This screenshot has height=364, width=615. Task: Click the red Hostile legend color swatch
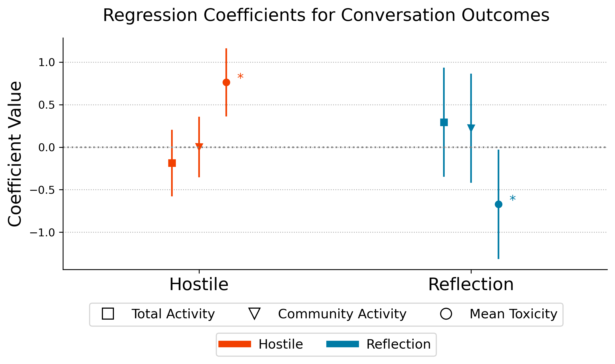coord(235,344)
